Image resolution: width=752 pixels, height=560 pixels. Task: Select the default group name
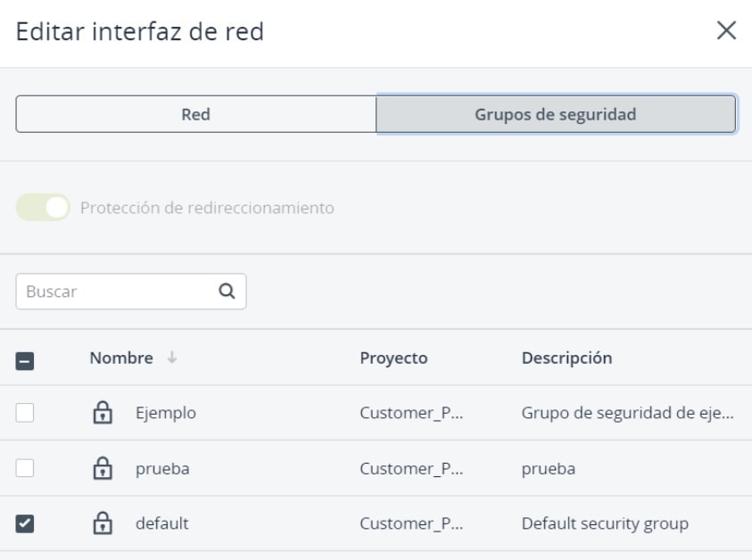(x=162, y=523)
